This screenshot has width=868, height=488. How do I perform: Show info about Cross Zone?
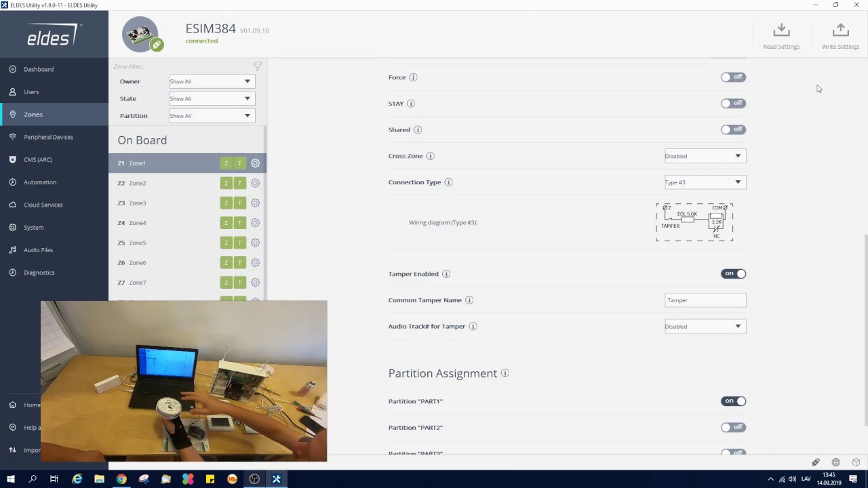pyautogui.click(x=431, y=156)
